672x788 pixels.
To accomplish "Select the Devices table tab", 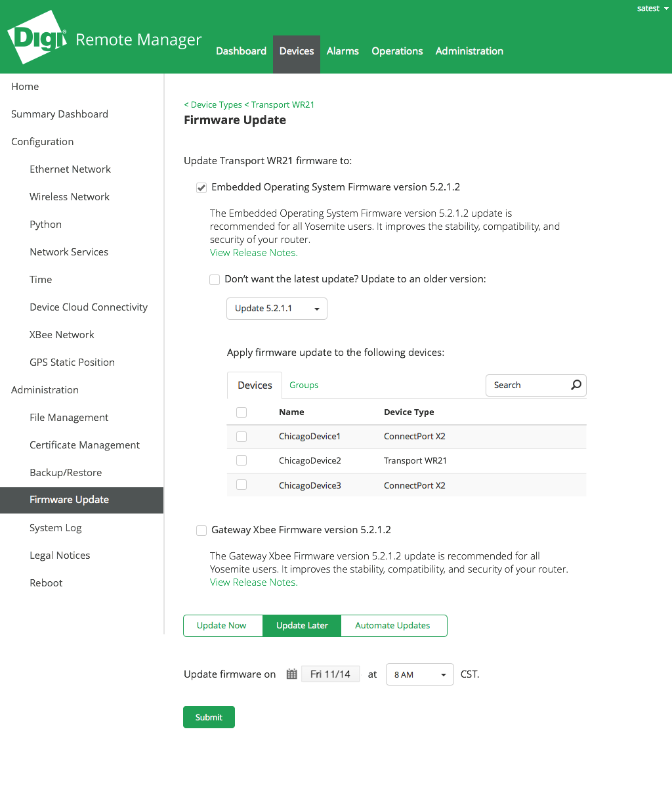I will 255,385.
